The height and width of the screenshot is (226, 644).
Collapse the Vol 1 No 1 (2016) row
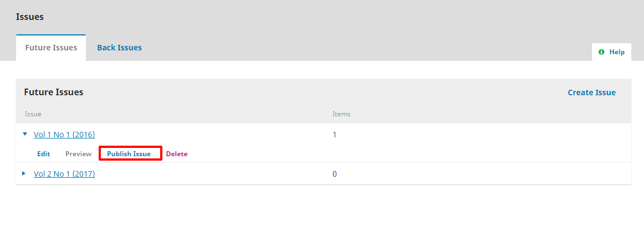(25, 134)
